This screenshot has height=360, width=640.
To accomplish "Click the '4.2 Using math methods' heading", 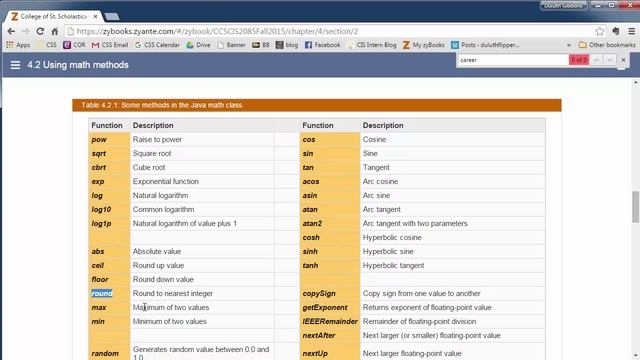I will point(78,65).
